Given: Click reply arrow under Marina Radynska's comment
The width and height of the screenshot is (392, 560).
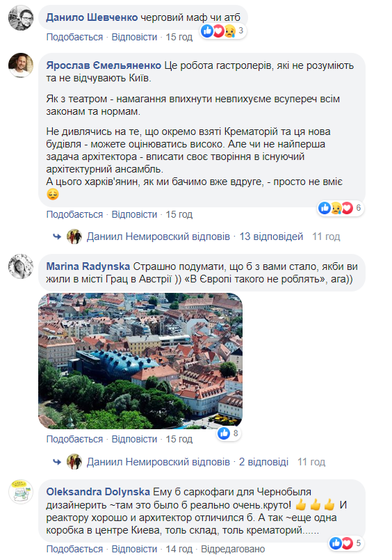Looking at the screenshot, I should pyautogui.click(x=57, y=462).
